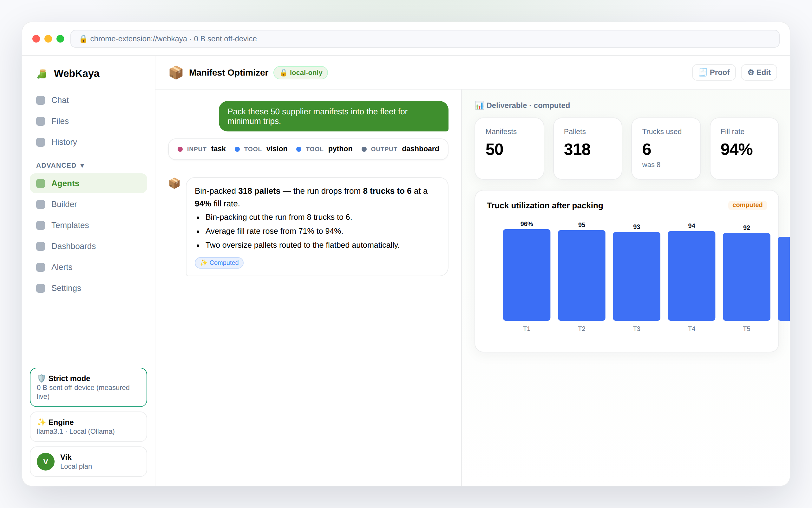Click 'Truck utilization after packing' title

545,206
